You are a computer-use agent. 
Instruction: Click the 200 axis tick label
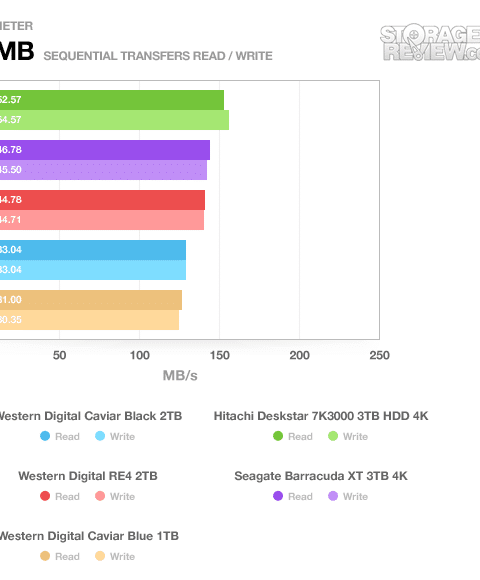coord(300,355)
